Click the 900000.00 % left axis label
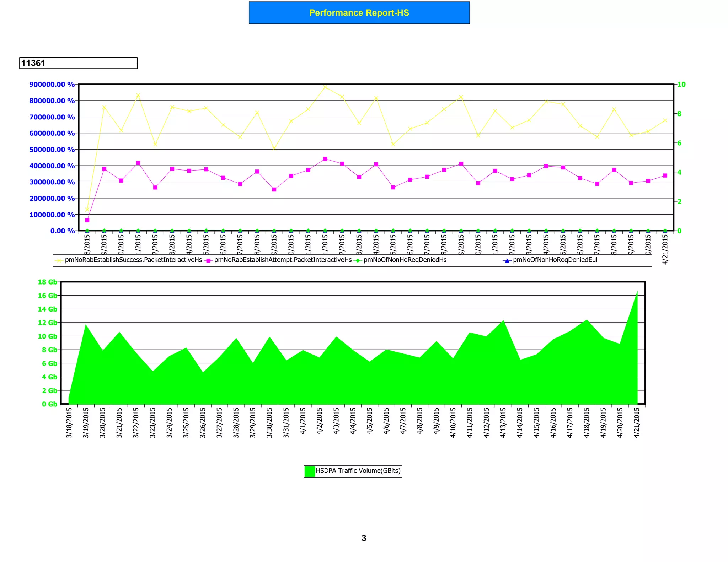728x562 pixels. [52, 85]
